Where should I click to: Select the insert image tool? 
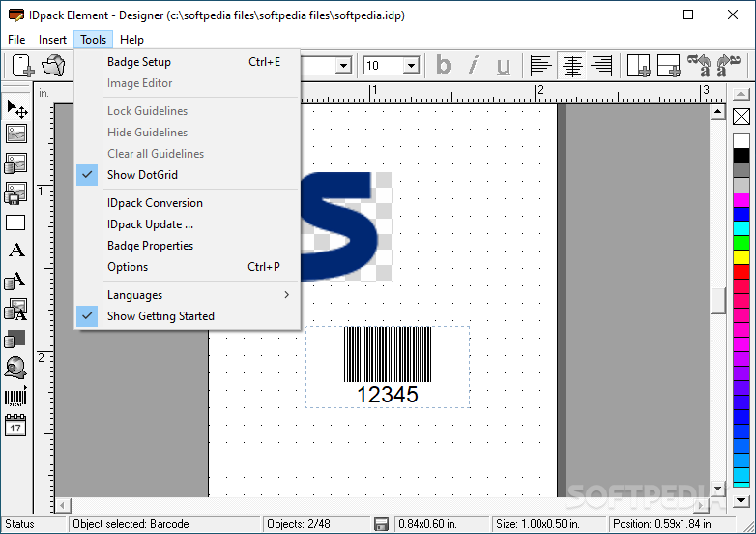[15, 133]
